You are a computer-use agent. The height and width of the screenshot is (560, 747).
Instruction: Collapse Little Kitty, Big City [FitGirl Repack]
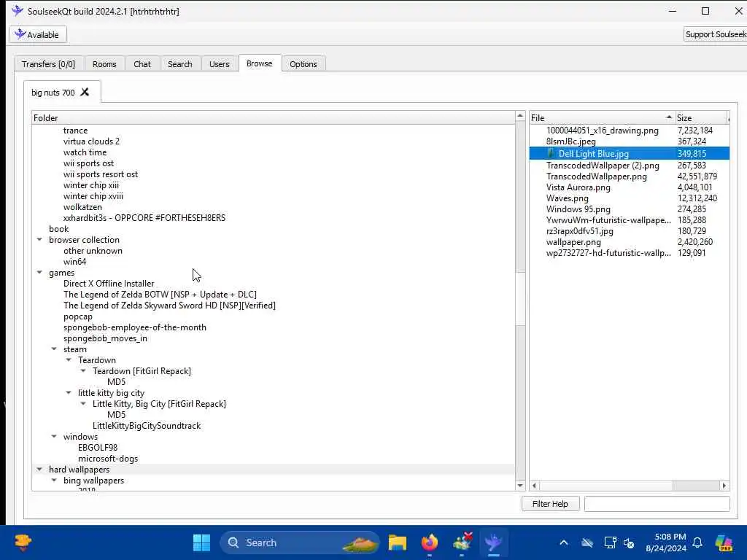83,404
